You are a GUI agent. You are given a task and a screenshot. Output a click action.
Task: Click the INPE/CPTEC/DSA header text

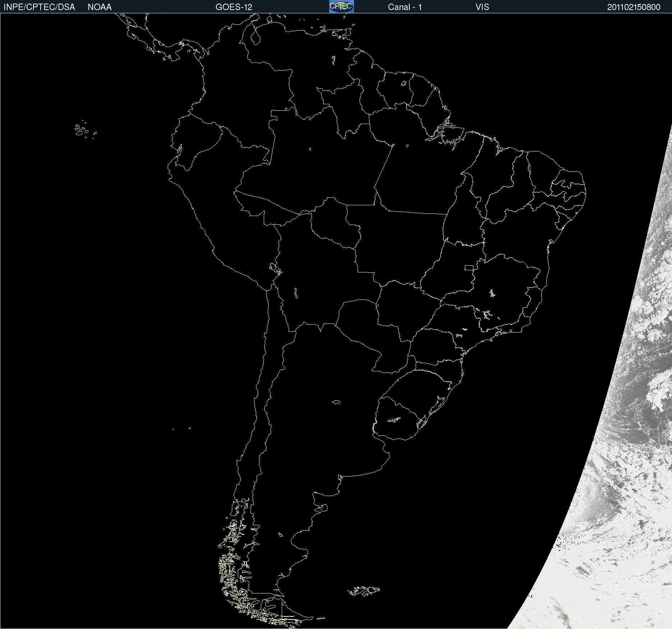(39, 7)
